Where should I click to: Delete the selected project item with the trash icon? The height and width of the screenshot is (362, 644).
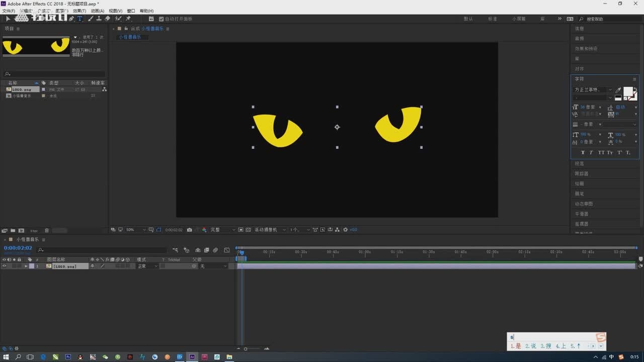(x=47, y=230)
